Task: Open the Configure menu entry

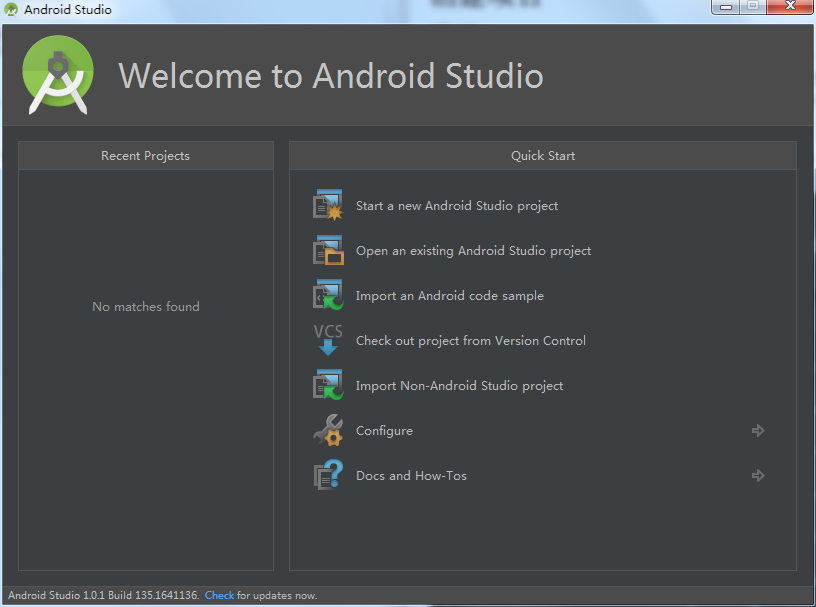Action: (384, 431)
